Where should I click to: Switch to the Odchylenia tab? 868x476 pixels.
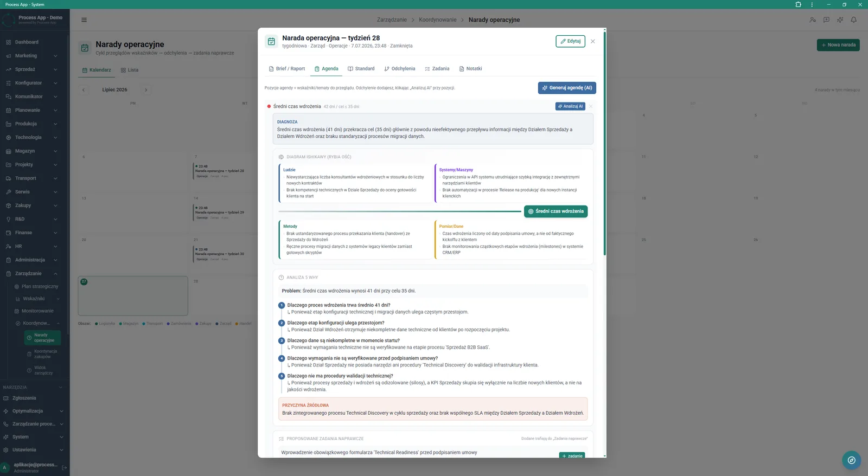400,69
